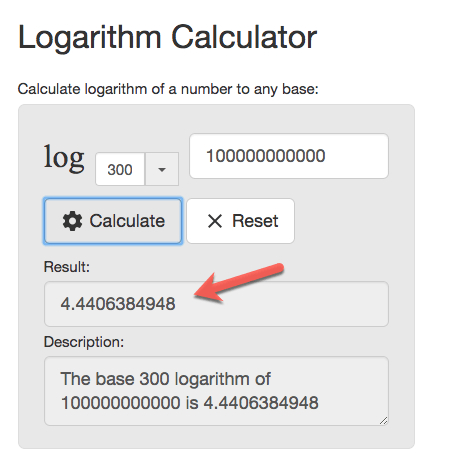The width and height of the screenshot is (474, 454).
Task: Click the Reset button label
Action: [x=255, y=221]
